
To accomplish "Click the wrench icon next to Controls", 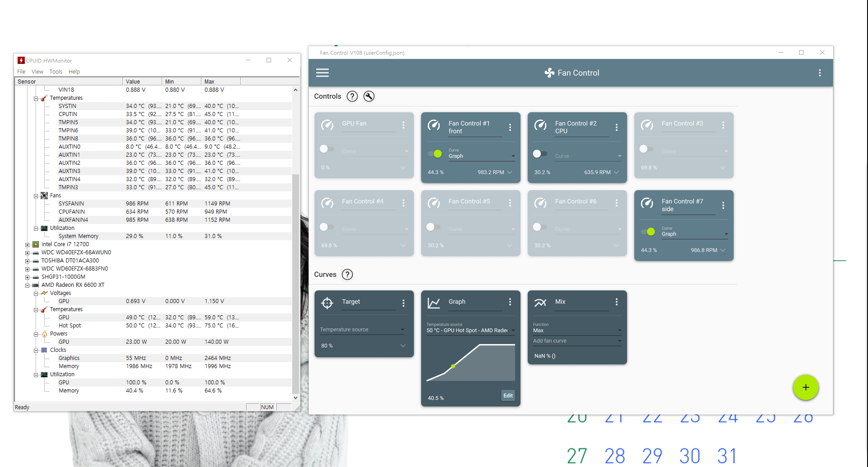I will coord(369,96).
